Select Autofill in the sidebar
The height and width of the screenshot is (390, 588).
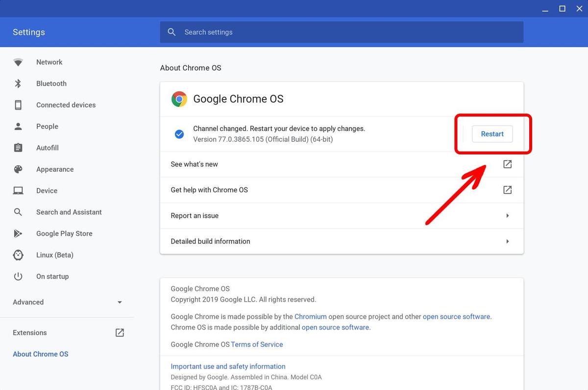click(x=48, y=148)
